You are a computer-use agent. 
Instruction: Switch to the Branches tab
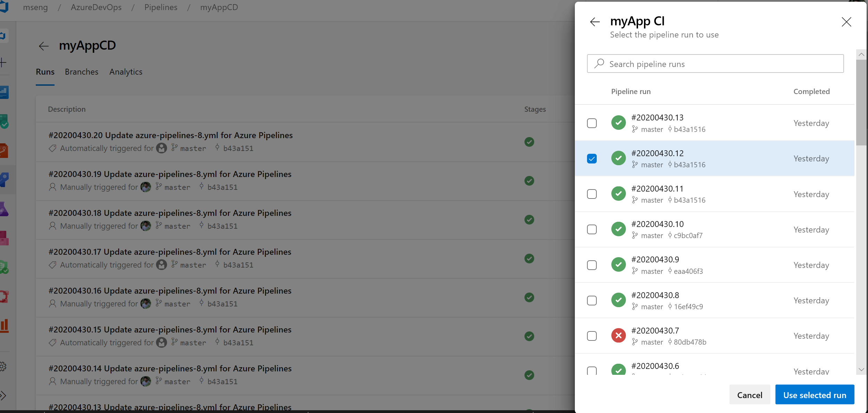click(81, 71)
